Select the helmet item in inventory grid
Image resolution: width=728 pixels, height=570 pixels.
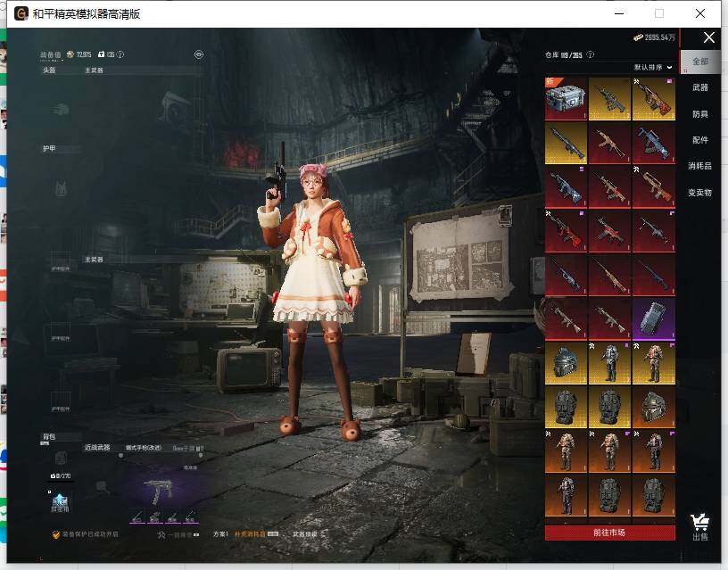click(x=566, y=363)
